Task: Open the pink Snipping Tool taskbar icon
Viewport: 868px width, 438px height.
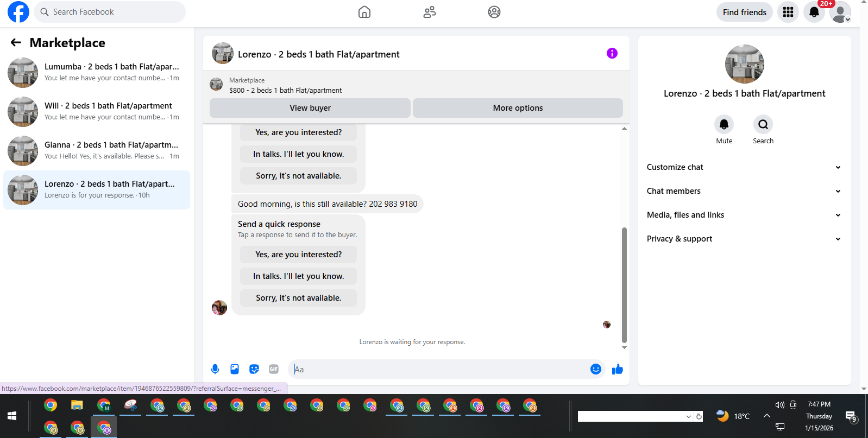Action: click(130, 405)
